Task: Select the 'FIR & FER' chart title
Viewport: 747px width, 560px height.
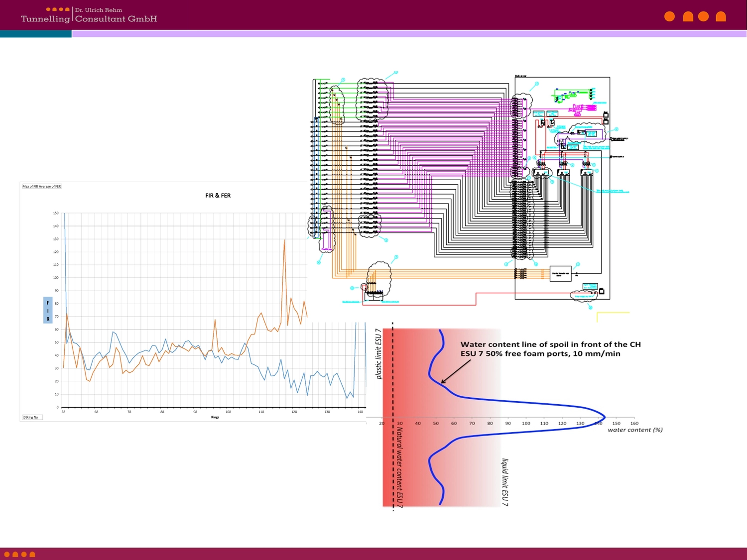Action: [x=218, y=196]
